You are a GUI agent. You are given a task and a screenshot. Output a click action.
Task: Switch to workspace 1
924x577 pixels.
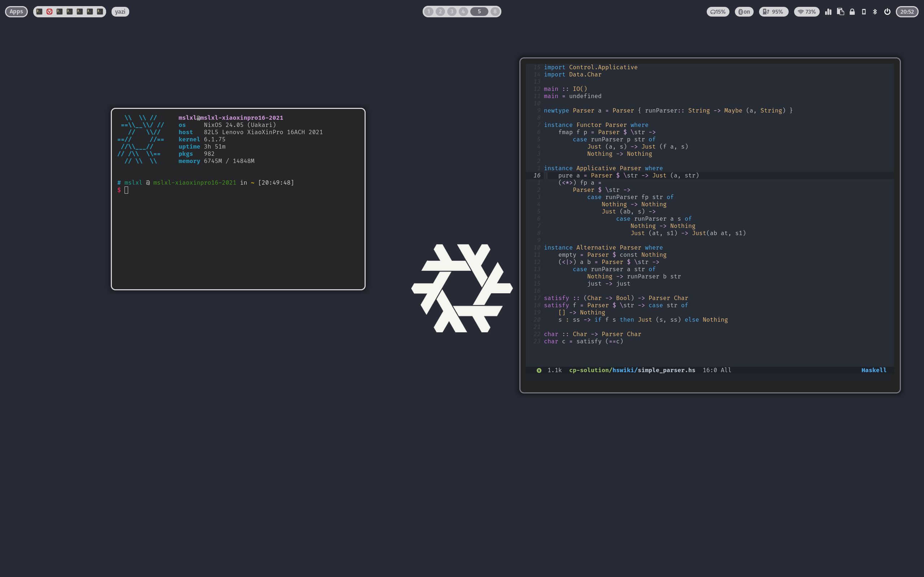(429, 12)
